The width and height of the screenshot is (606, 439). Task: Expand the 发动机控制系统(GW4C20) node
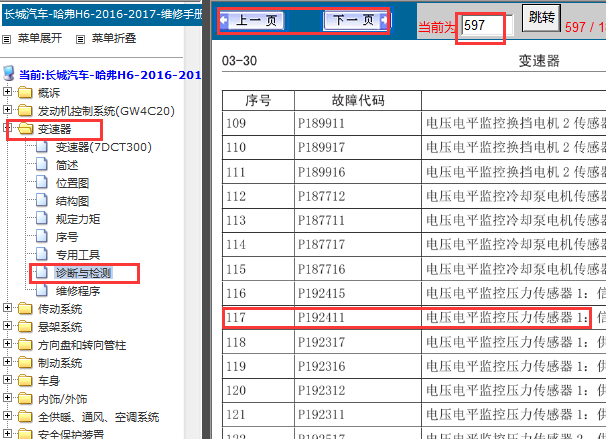[7, 110]
